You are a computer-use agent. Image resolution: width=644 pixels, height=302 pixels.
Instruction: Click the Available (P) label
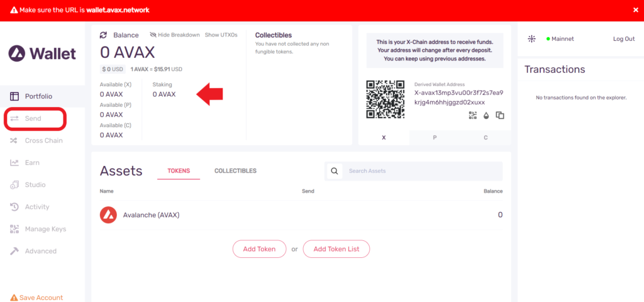point(116,105)
